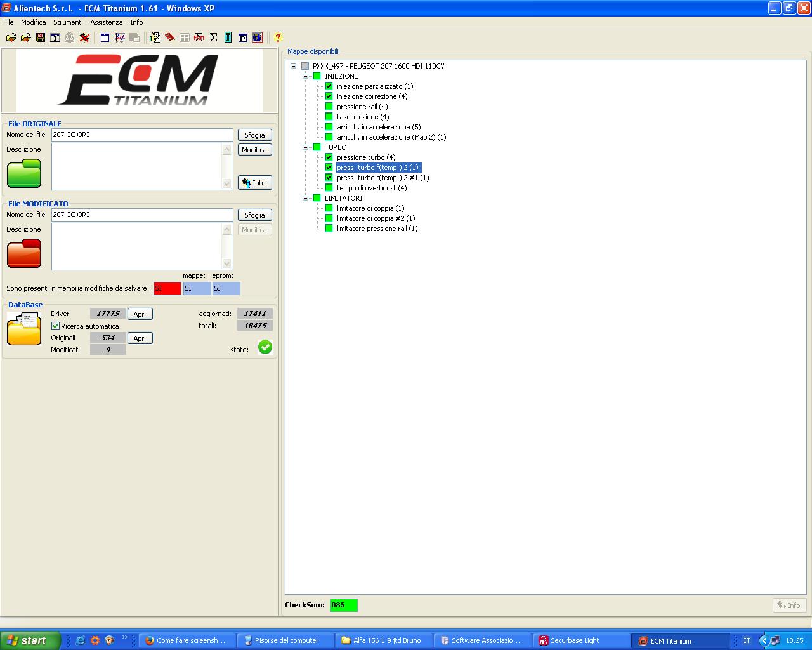Open the Assistenza menu
The image size is (812, 650).
click(106, 22)
